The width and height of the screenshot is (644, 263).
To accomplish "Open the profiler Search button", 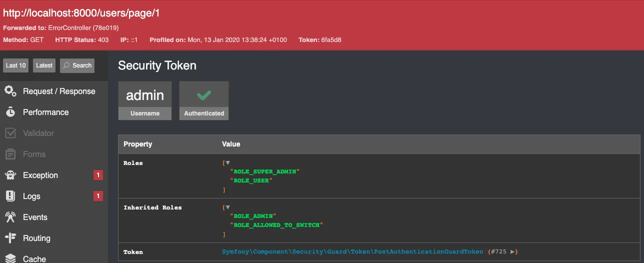I will [77, 65].
